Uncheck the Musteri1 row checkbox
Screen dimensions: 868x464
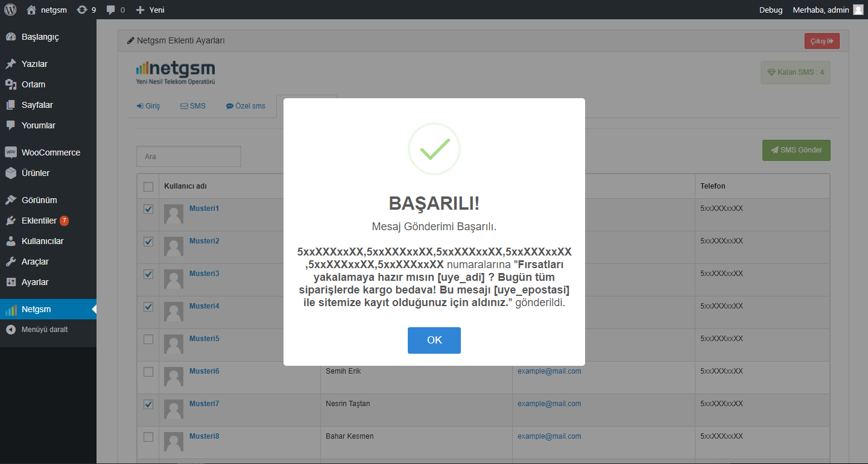[148, 209]
